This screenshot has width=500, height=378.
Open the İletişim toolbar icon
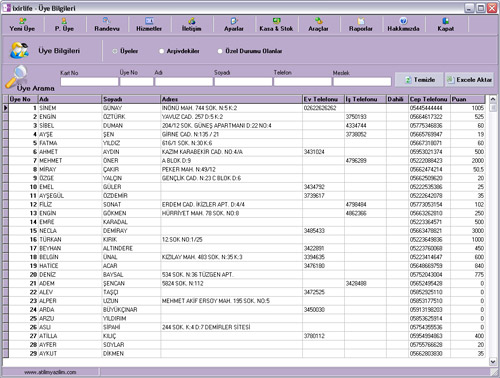192,21
